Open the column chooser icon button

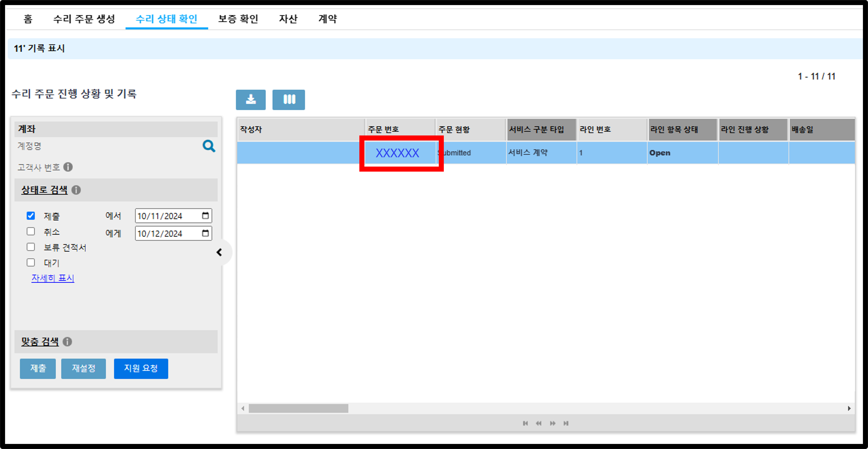tap(289, 100)
